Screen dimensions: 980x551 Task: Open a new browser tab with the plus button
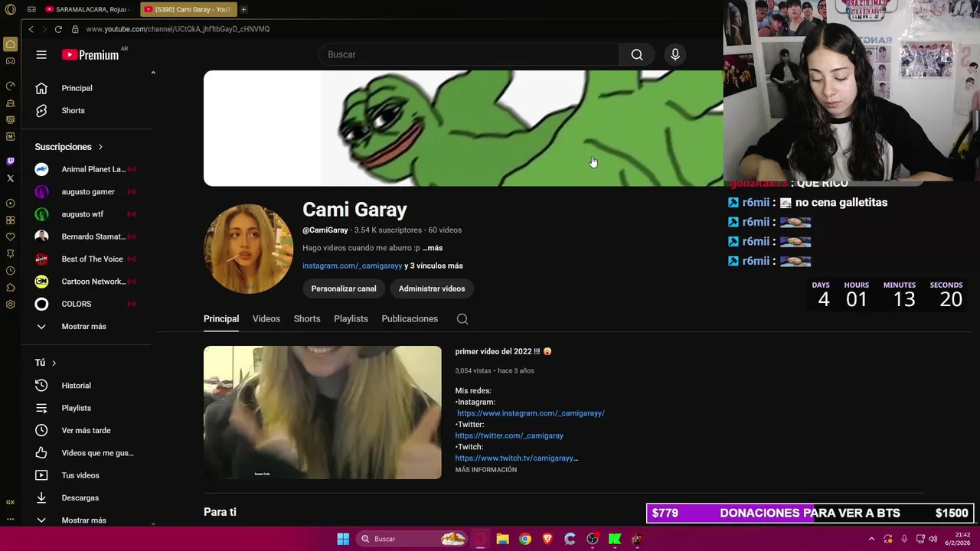point(243,9)
